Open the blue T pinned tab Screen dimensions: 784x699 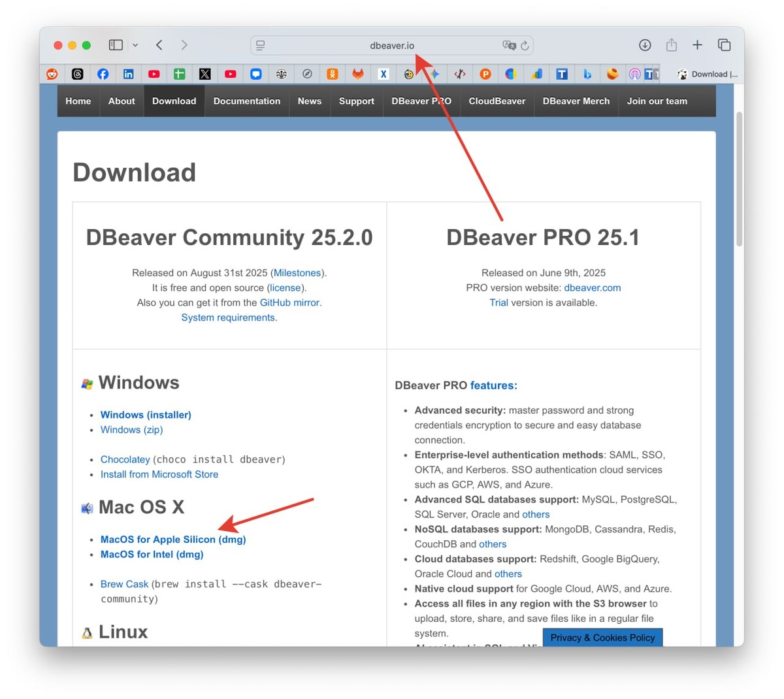pos(562,74)
